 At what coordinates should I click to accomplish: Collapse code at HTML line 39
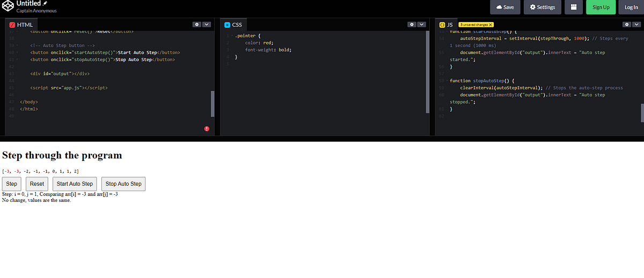(17, 46)
